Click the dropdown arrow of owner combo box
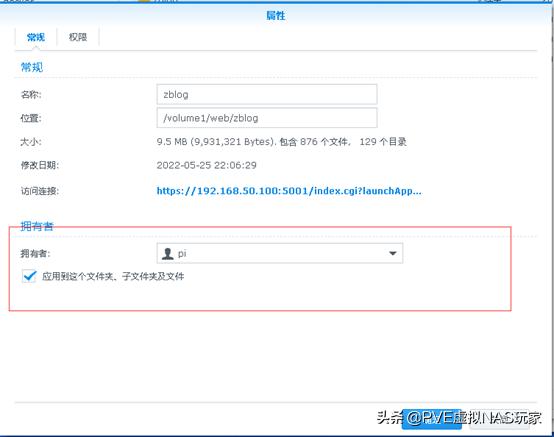 click(x=392, y=253)
